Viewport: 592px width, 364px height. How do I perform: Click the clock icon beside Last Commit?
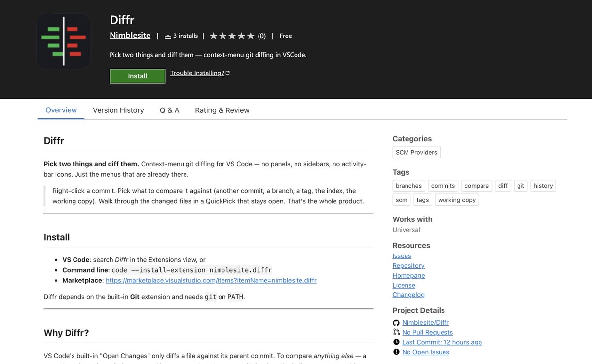tap(396, 342)
